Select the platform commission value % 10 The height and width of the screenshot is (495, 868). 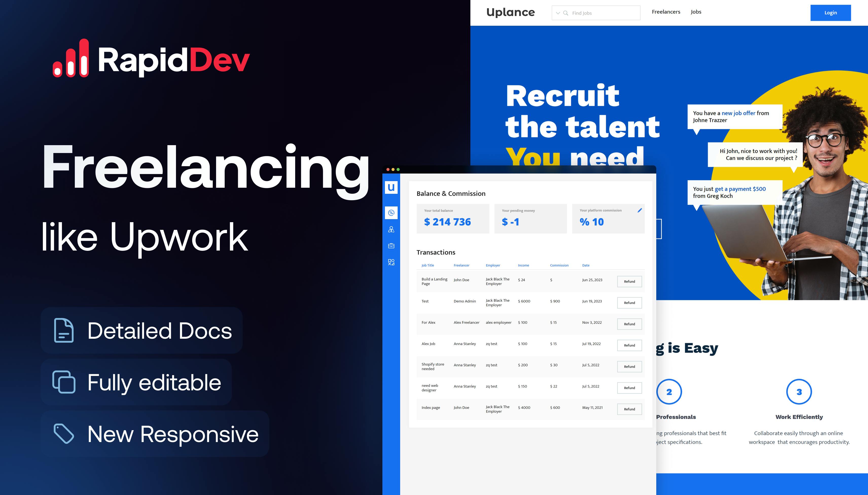click(591, 222)
